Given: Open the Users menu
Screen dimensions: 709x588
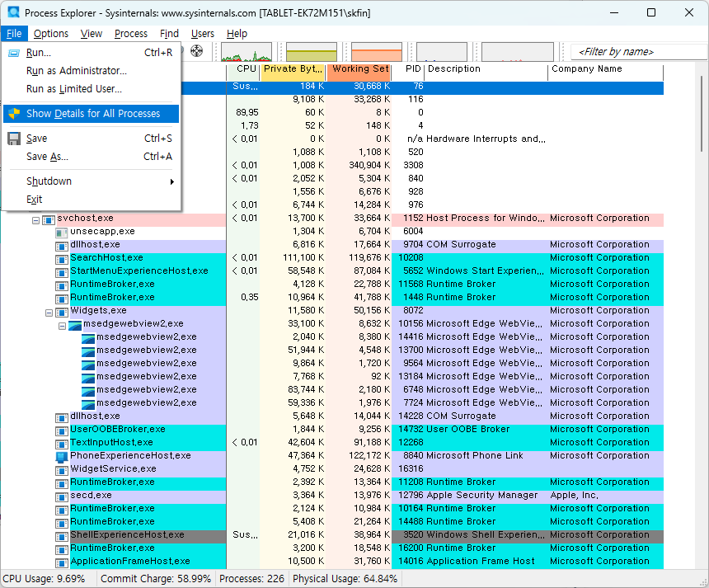Looking at the screenshot, I should pyautogui.click(x=203, y=34).
